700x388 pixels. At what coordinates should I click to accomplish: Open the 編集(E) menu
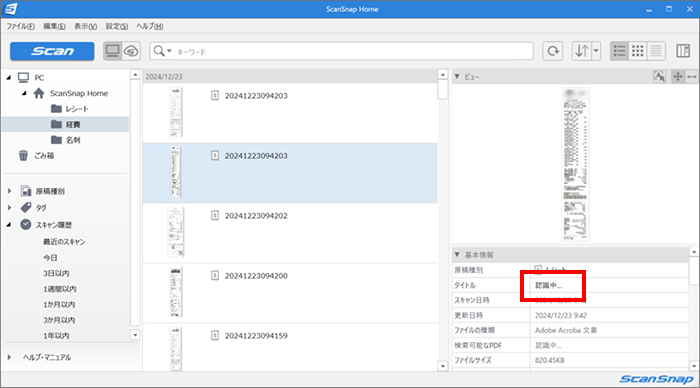[x=54, y=26]
